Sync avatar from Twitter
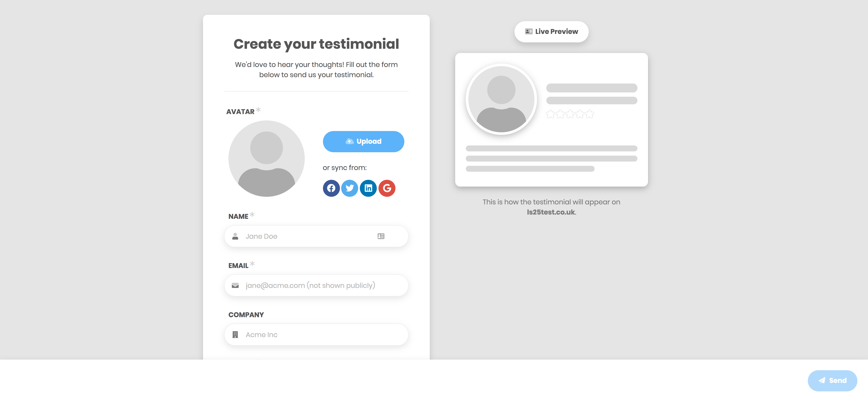The height and width of the screenshot is (402, 868). 350,188
